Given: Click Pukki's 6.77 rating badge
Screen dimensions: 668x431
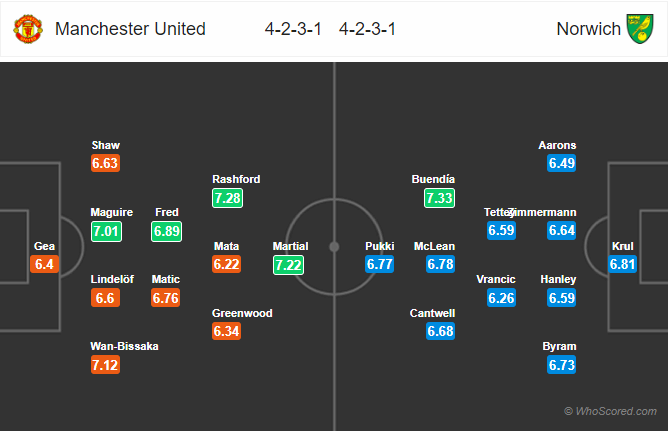Looking at the screenshot, I should pyautogui.click(x=380, y=264).
